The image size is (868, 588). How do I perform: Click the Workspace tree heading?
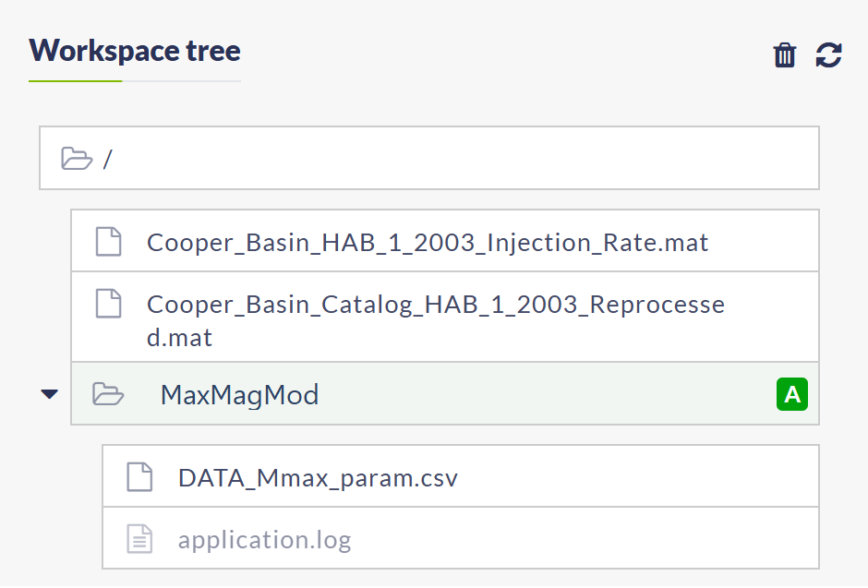(x=135, y=51)
